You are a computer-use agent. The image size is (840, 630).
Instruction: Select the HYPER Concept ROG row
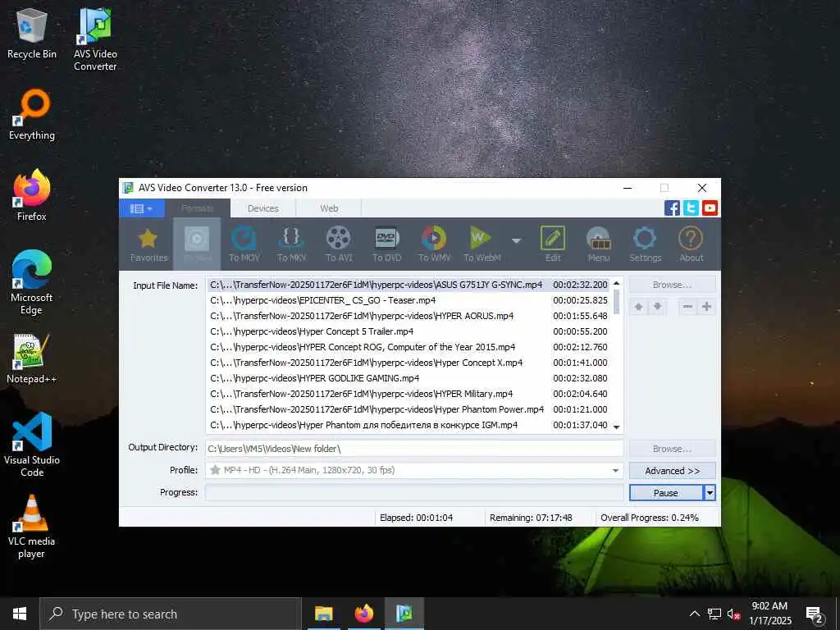[409, 347]
